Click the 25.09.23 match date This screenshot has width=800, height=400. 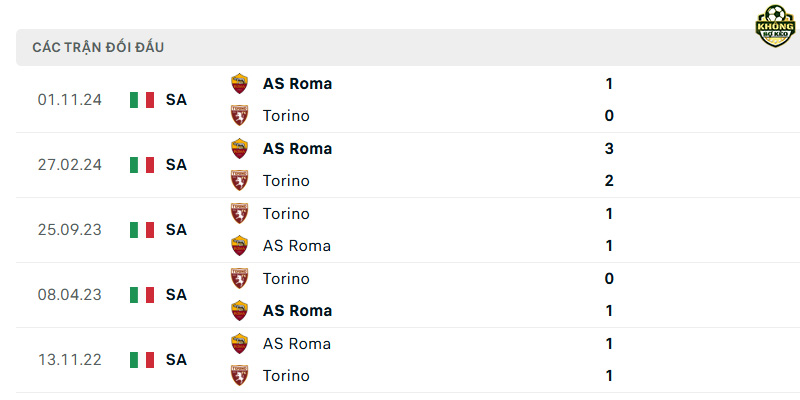point(70,230)
